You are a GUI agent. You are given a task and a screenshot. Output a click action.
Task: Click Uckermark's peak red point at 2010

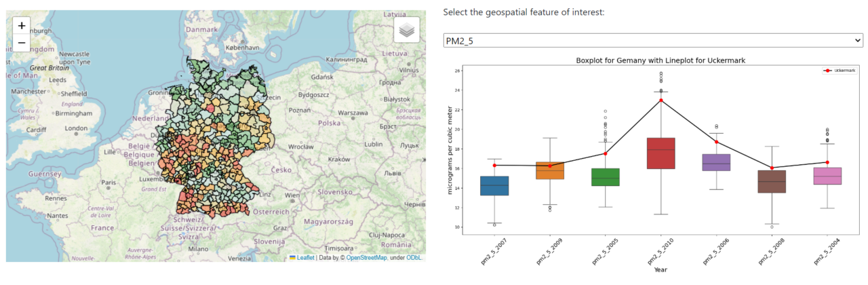tap(661, 100)
